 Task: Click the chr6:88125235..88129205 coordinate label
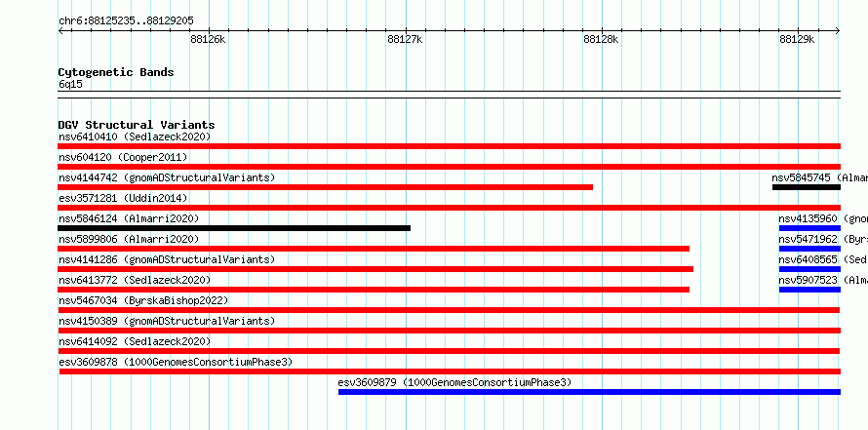[126, 21]
